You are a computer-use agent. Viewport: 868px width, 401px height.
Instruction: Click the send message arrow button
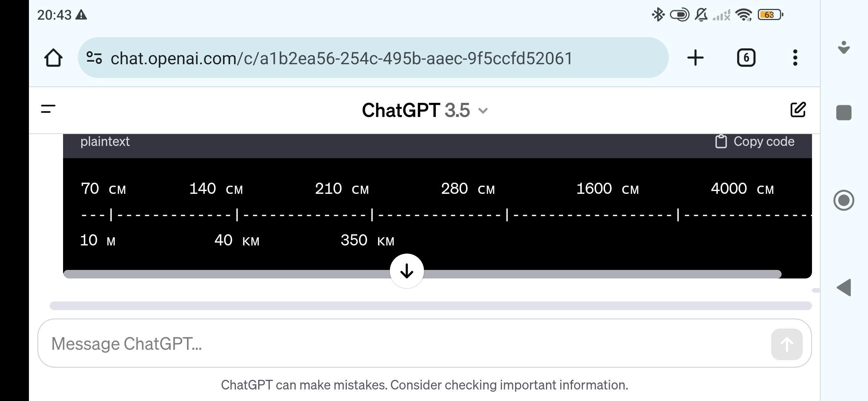pyautogui.click(x=787, y=344)
